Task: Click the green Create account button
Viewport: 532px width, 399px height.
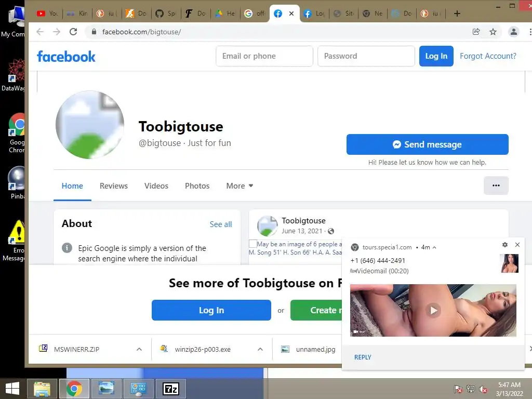Action: 316,310
